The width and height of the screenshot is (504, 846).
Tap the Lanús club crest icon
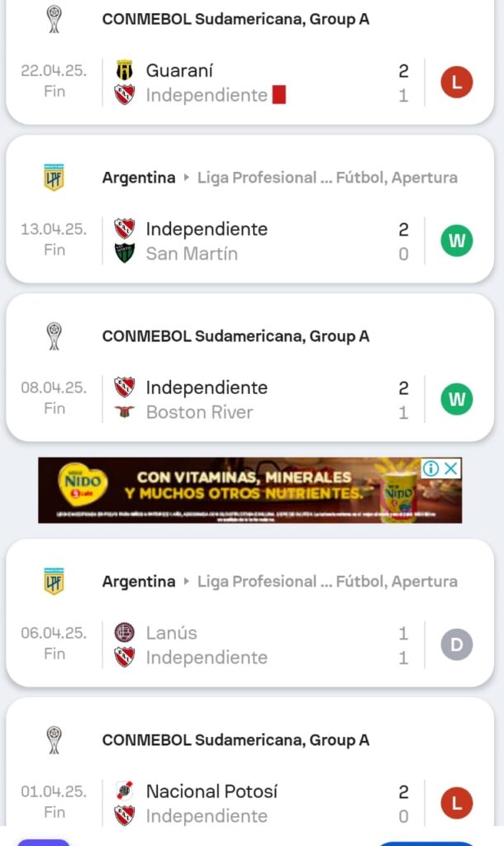click(125, 633)
